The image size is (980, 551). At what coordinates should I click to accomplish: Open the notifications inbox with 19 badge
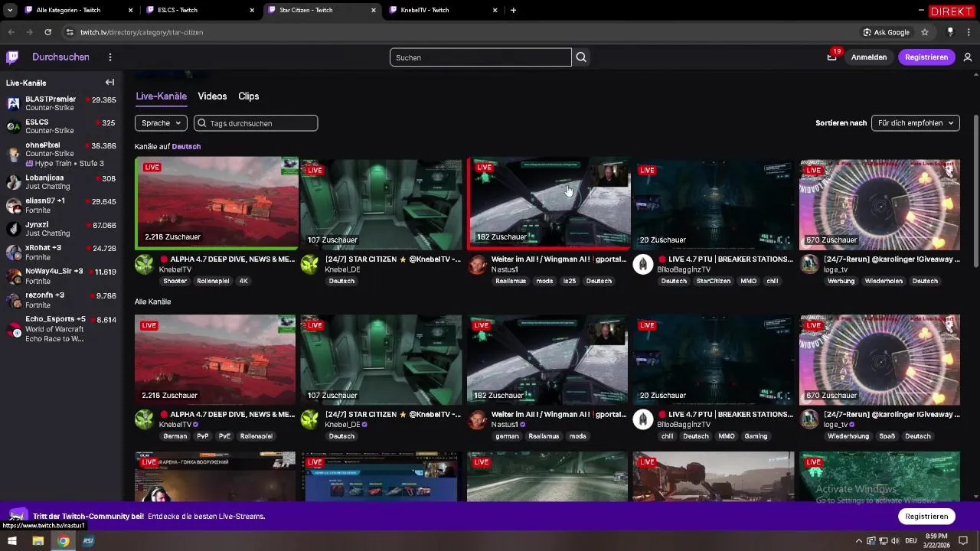831,57
